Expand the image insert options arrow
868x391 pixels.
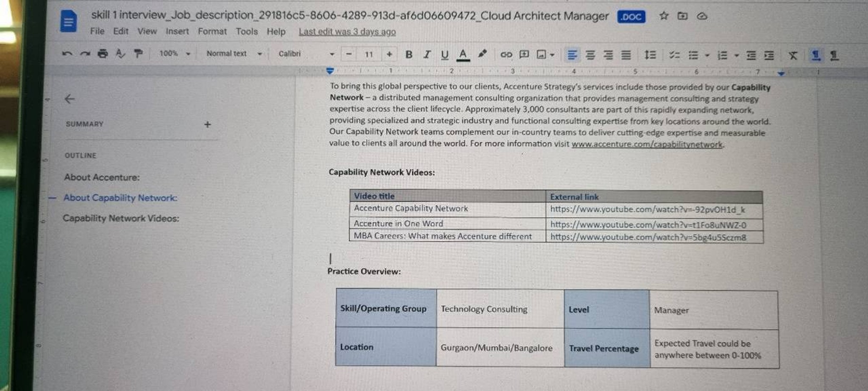pos(552,55)
